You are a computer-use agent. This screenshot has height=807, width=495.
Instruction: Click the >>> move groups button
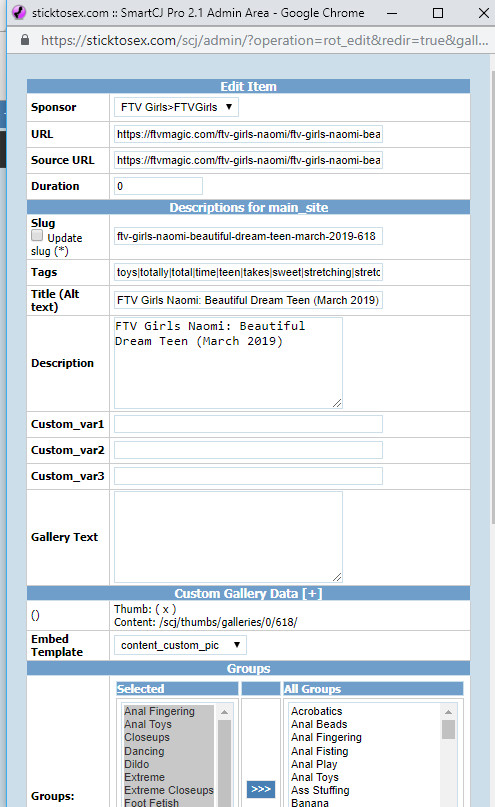(261, 789)
